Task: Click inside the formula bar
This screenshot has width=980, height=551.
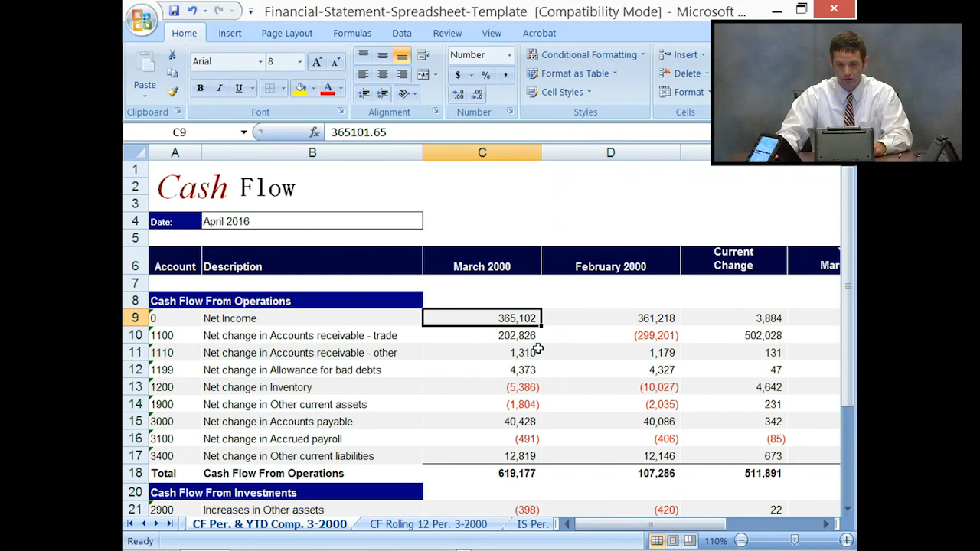Action: pyautogui.click(x=459, y=132)
